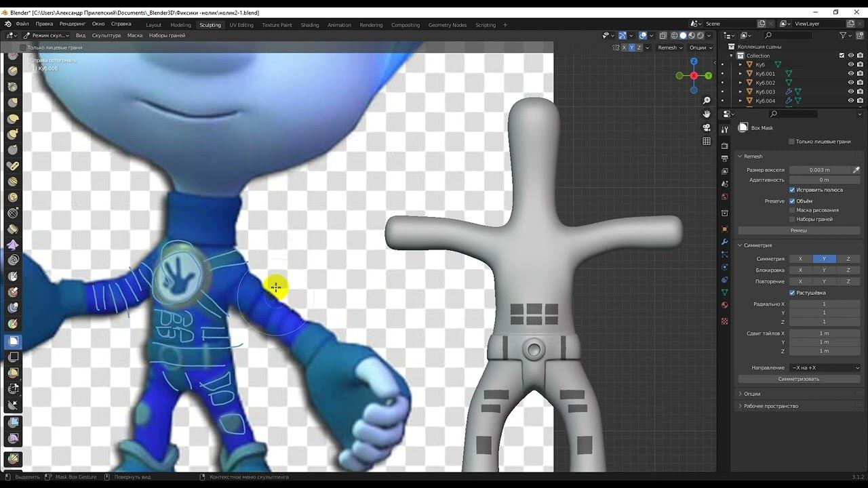The image size is (868, 488).
Task: Switch to the UV Editing workspace tab
Action: point(241,25)
